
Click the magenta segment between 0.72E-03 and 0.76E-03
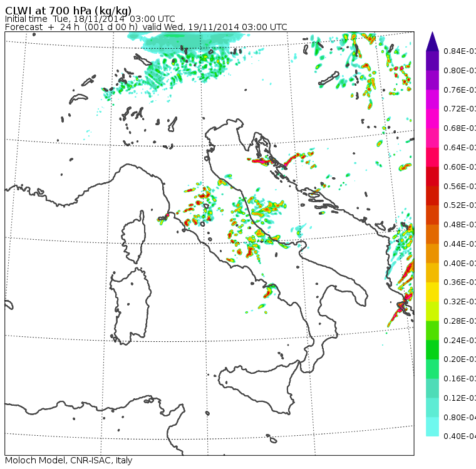432,100
